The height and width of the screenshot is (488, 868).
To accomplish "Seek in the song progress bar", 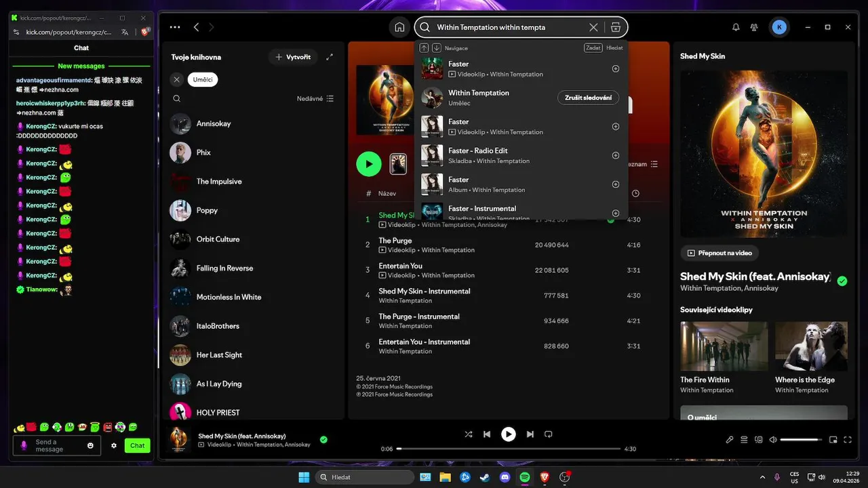I will [x=509, y=449].
